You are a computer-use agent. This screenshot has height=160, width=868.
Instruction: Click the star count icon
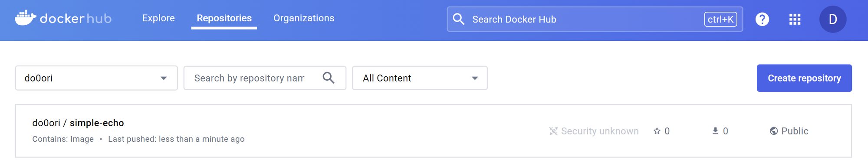tap(657, 131)
